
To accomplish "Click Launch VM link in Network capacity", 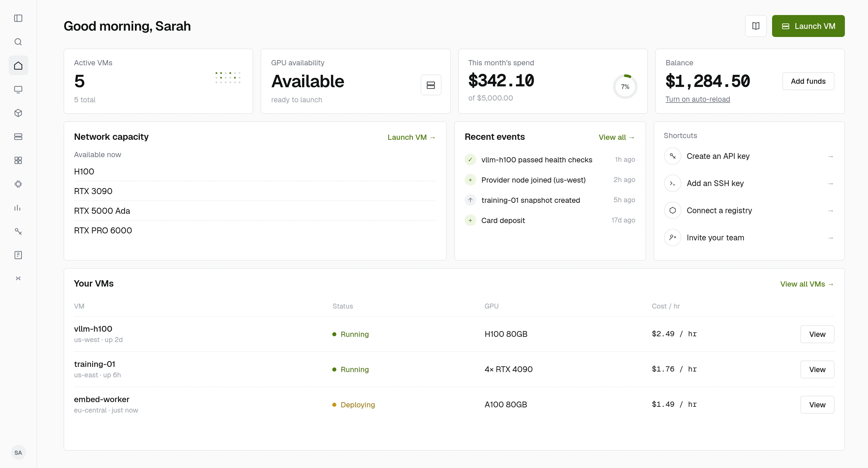I will (411, 137).
